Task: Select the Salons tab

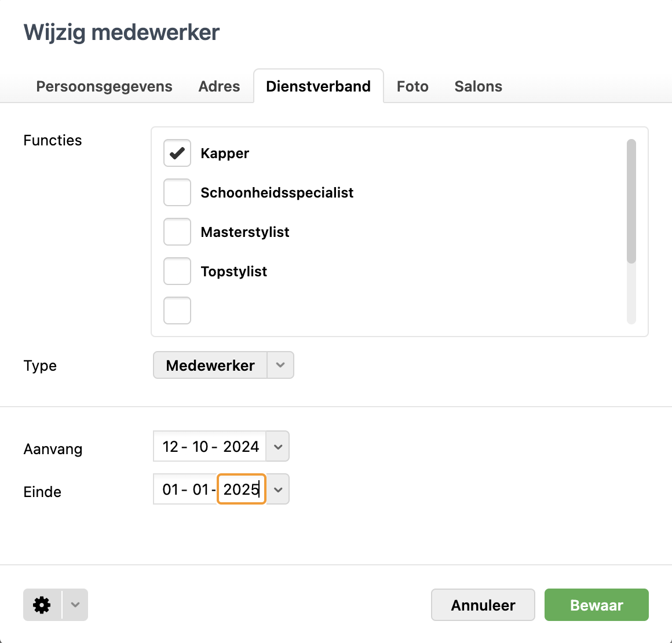Action: click(478, 86)
